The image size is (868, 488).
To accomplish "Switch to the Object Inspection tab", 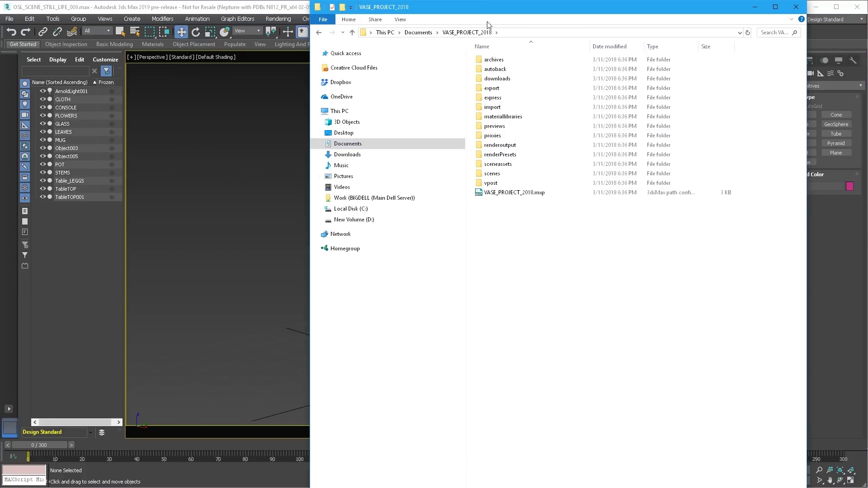I will click(66, 44).
